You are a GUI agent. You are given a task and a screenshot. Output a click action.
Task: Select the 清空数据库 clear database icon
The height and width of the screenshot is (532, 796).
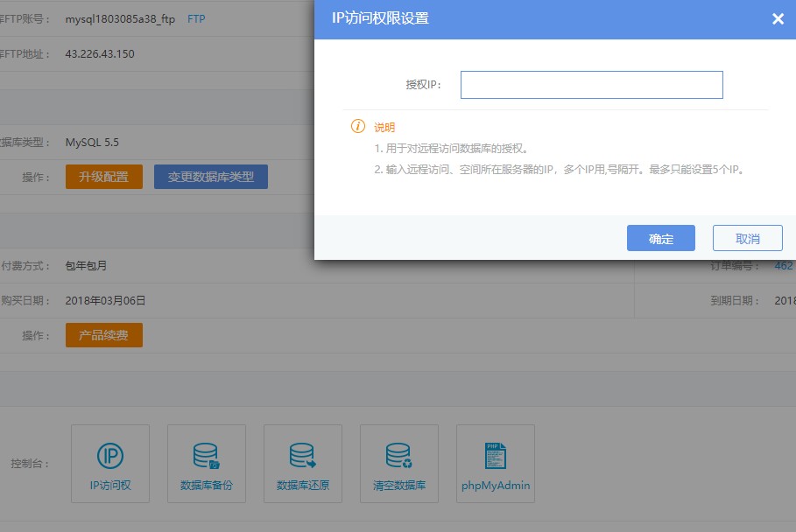coord(398,456)
